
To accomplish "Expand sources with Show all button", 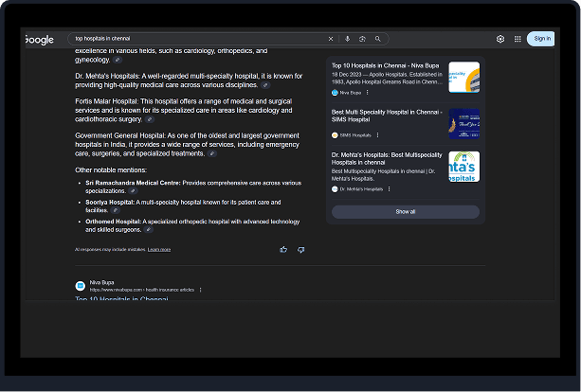I will (x=405, y=211).
